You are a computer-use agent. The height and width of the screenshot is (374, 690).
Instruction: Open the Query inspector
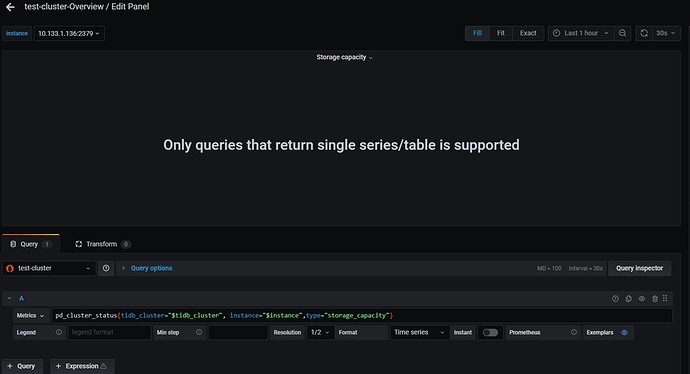click(639, 268)
